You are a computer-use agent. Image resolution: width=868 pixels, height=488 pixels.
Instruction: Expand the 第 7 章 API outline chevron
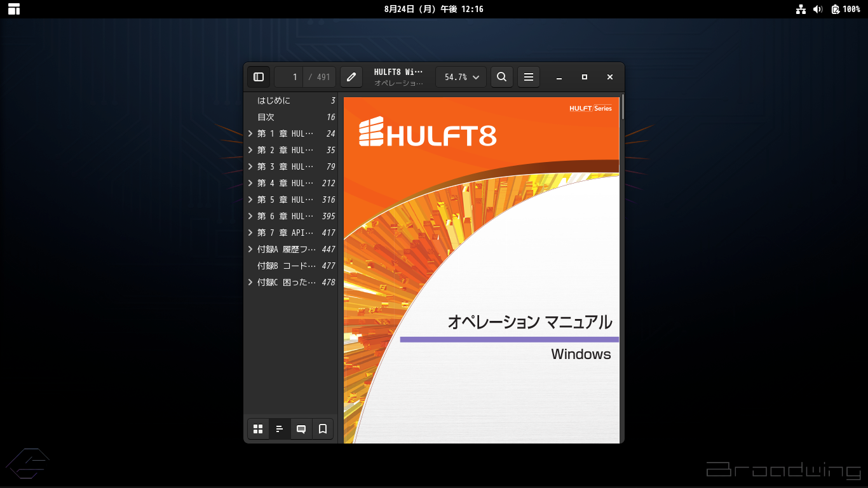point(250,233)
